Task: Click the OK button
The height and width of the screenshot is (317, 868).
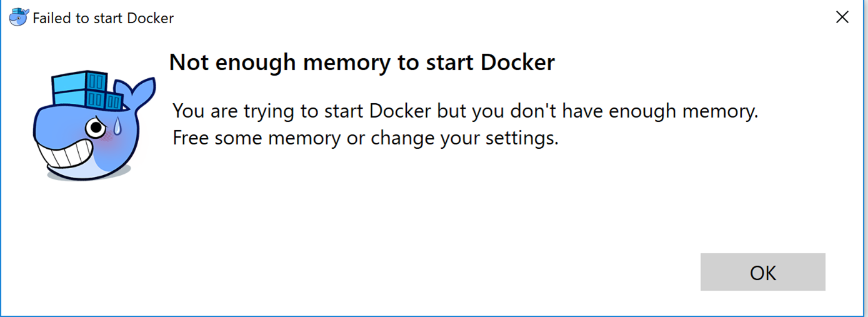Action: pos(762,273)
